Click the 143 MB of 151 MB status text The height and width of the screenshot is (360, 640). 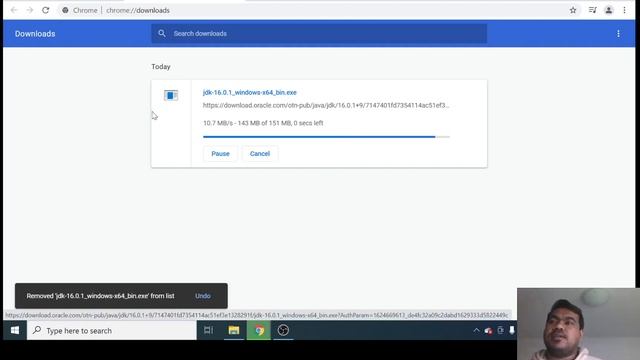264,123
